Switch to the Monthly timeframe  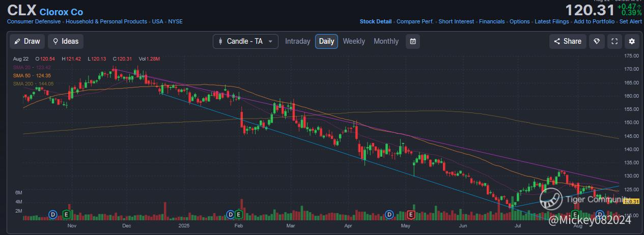(386, 41)
